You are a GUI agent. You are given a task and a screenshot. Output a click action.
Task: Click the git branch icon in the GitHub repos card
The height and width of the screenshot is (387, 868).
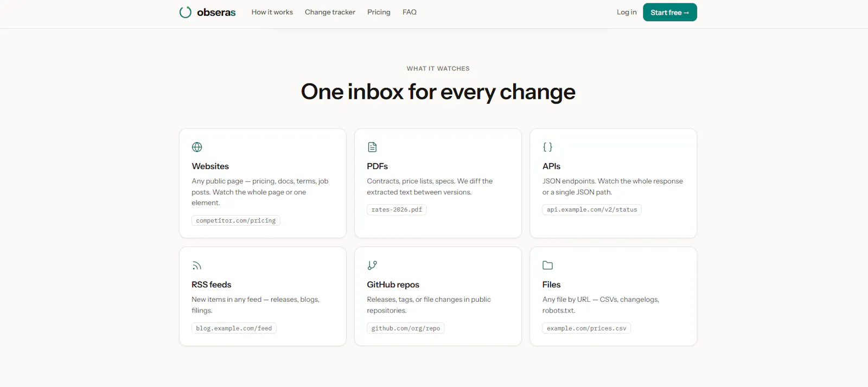372,265
